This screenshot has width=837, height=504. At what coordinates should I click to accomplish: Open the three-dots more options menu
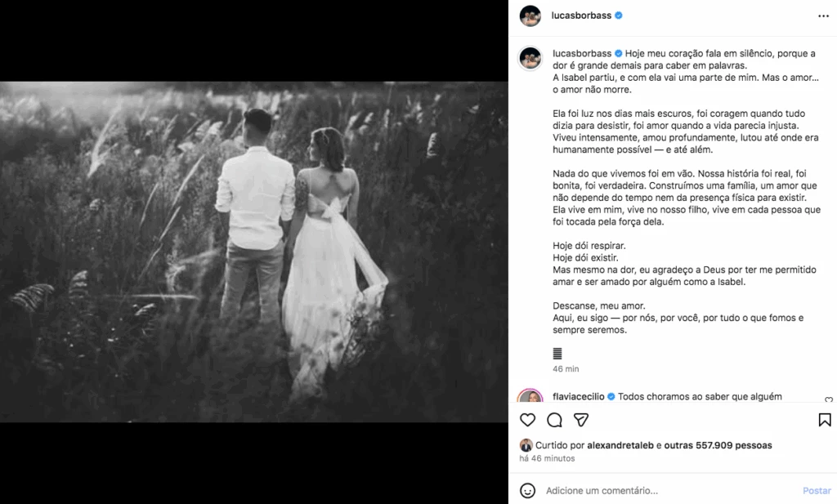(x=821, y=16)
